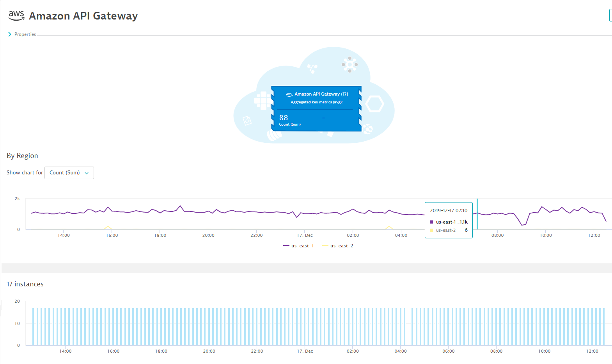Click the AWS logo beside Amazon API Gateway title
This screenshot has height=364, width=612.
(16, 16)
